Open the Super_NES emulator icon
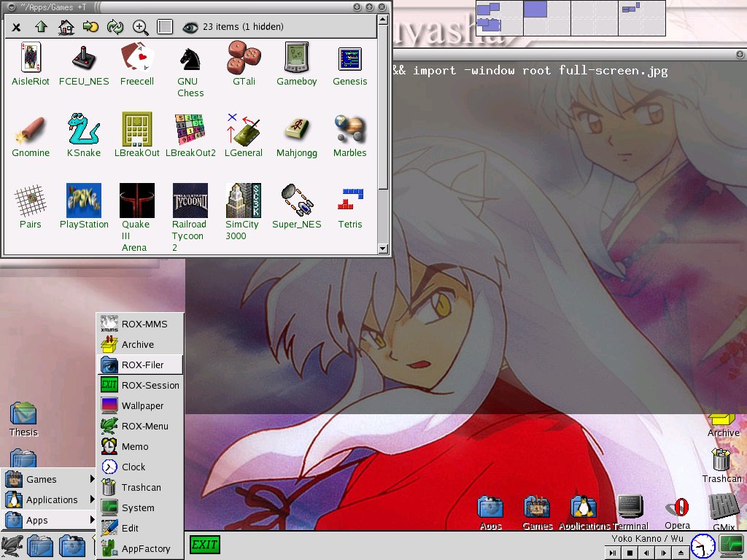This screenshot has height=560, width=747. coord(297,207)
